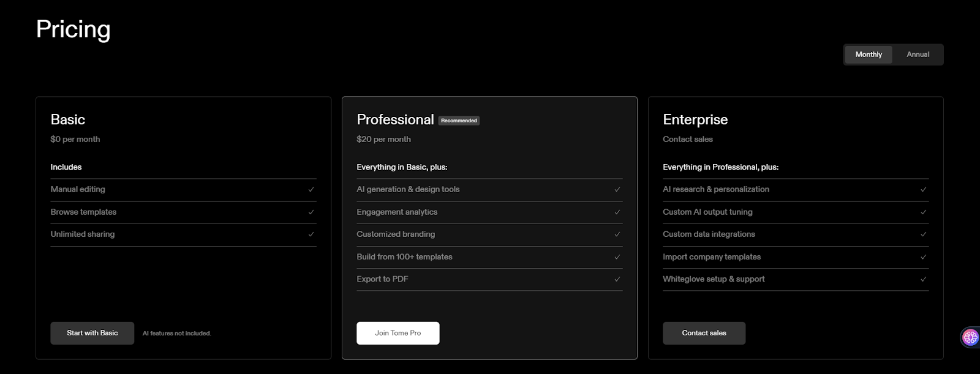The height and width of the screenshot is (374, 980).
Task: Click the checkmark beside Build from 100+ templates
Action: point(617,257)
